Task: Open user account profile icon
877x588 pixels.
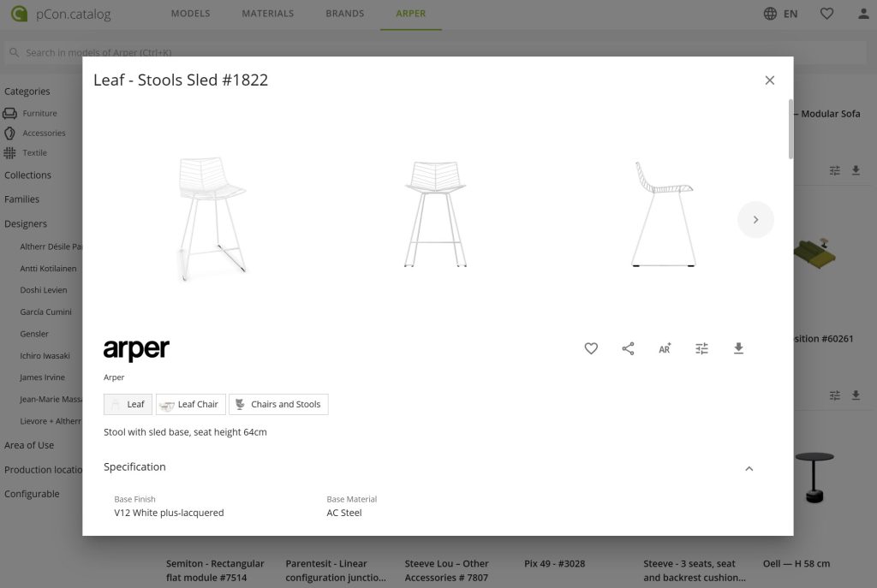Action: pos(863,14)
